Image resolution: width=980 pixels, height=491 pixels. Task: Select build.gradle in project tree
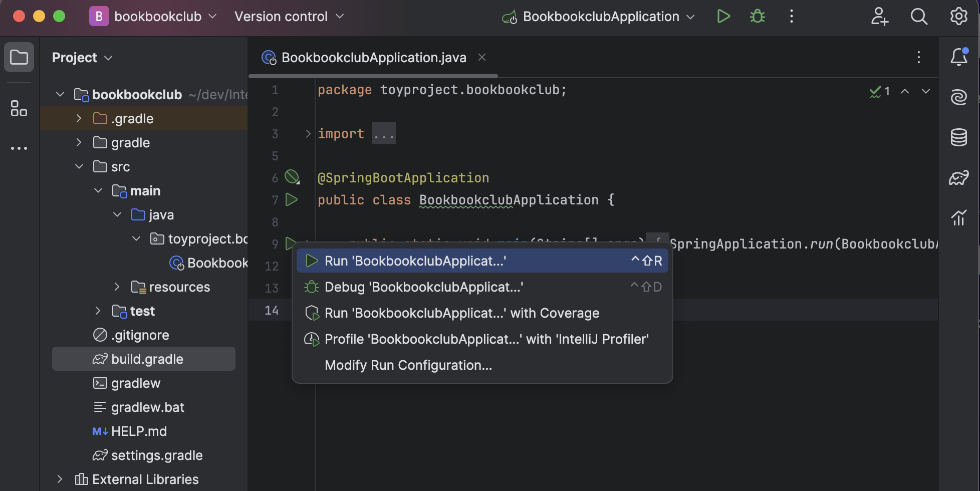point(144,359)
